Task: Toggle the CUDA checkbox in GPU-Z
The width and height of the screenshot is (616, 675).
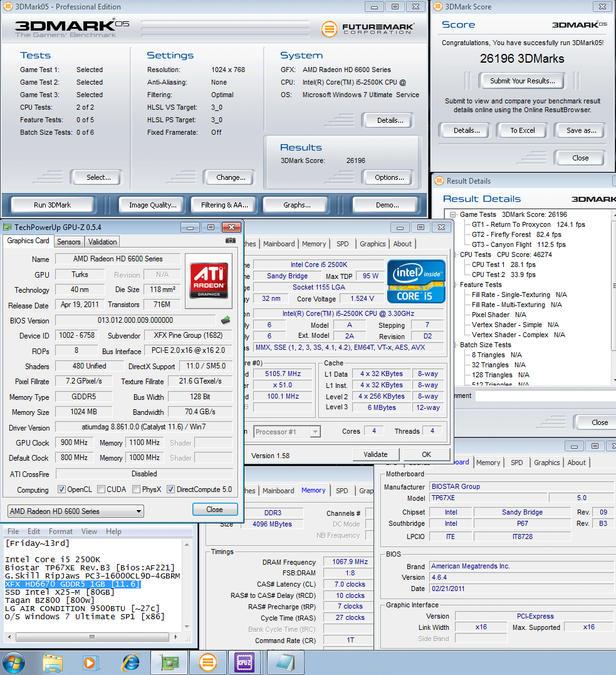Action: coord(101,489)
